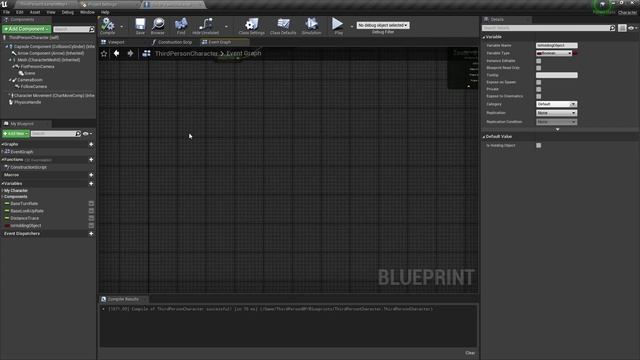This screenshot has width=640, height=360.
Task: Open the Compile options dropdown arrow
Action: tap(122, 27)
